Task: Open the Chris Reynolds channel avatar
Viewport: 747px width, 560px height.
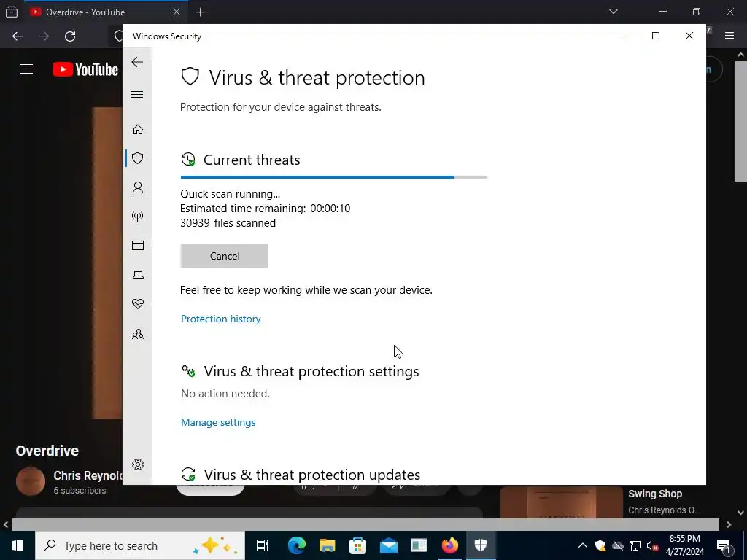Action: [x=31, y=481]
